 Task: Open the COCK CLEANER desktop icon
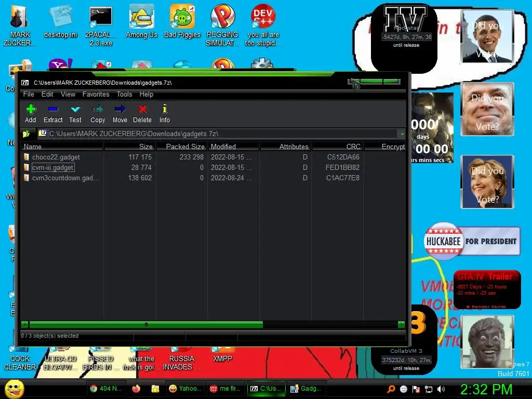(20, 359)
